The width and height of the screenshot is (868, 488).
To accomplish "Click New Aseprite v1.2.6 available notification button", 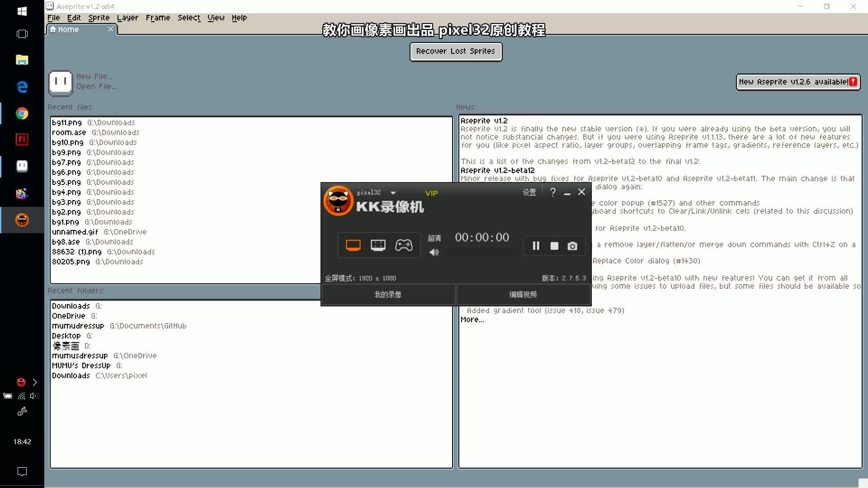I will tap(797, 81).
